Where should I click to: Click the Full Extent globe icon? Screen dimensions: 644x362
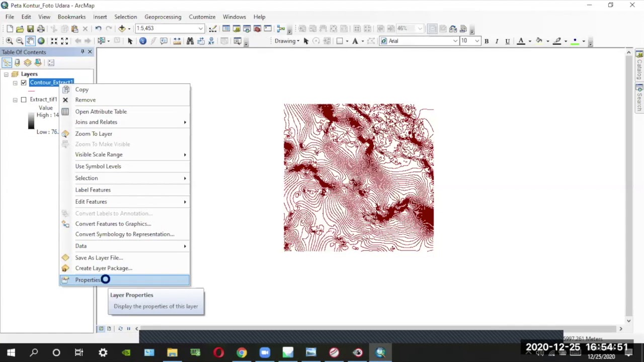(x=41, y=41)
